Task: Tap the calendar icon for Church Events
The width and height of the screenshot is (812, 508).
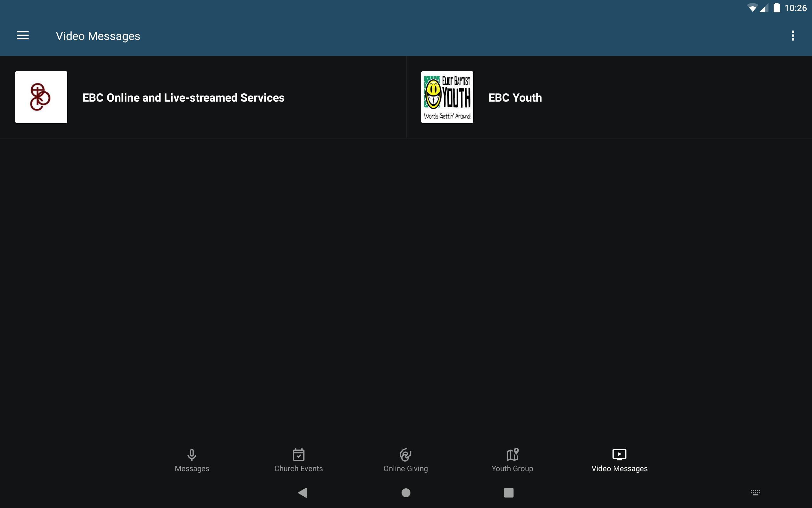Action: click(298, 455)
